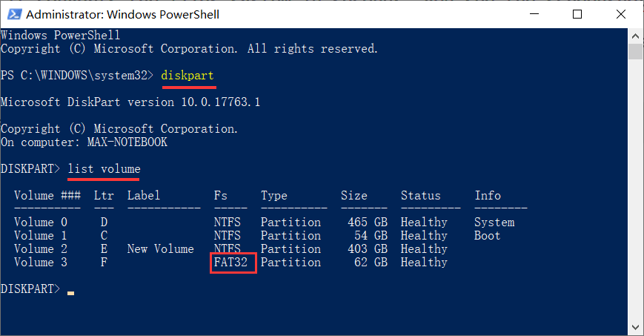Click the window title text "Administrator: Windows PowerShell"

tap(123, 14)
